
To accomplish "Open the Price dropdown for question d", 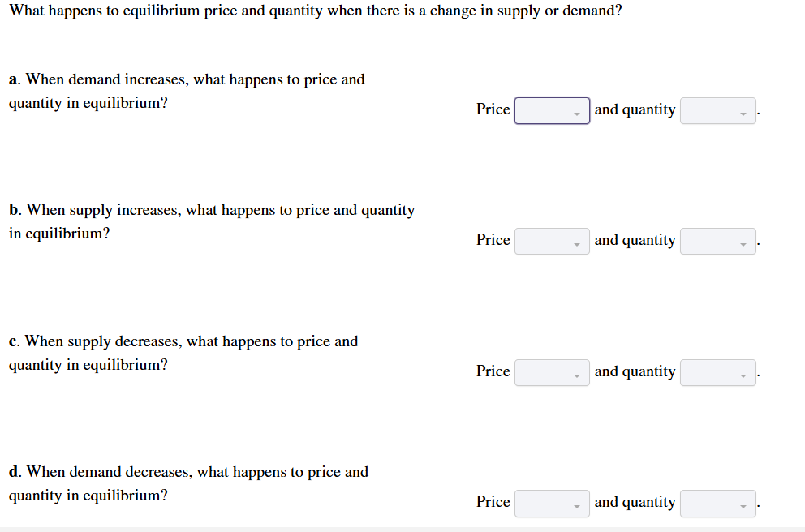I will coord(551,503).
